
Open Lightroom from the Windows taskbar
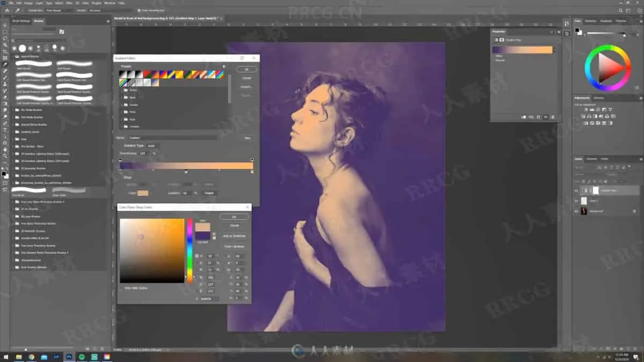coord(57,357)
